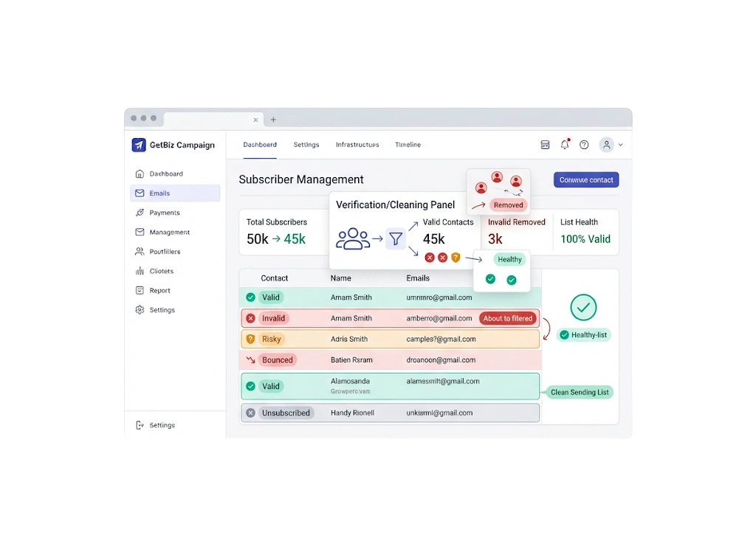Switch to the Dashboard top tab
The image size is (756, 547).
coord(260,145)
